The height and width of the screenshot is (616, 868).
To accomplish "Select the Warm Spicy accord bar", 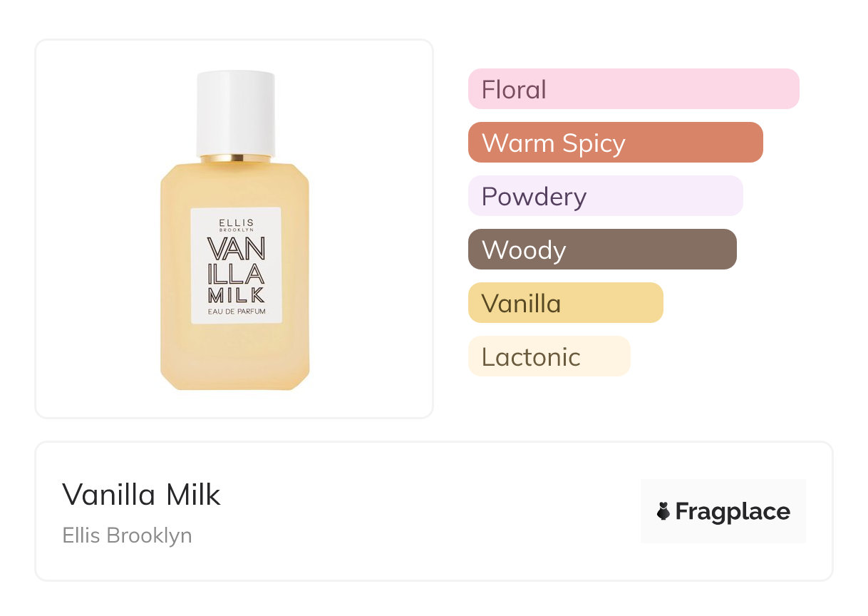I will (x=615, y=143).
